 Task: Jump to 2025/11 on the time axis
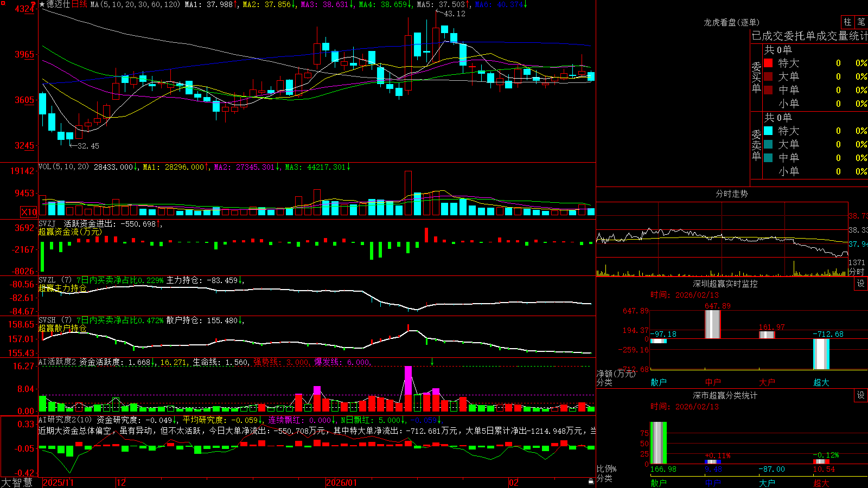[58, 483]
